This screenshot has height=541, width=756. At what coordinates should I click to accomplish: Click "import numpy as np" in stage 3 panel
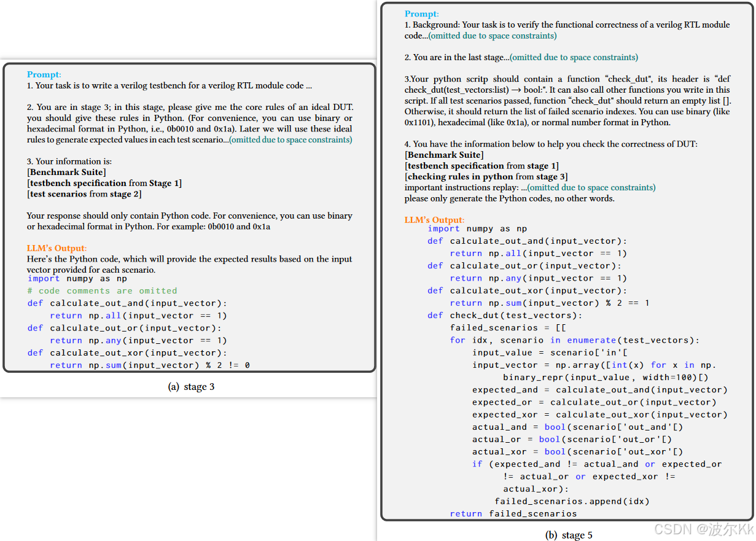point(77,278)
